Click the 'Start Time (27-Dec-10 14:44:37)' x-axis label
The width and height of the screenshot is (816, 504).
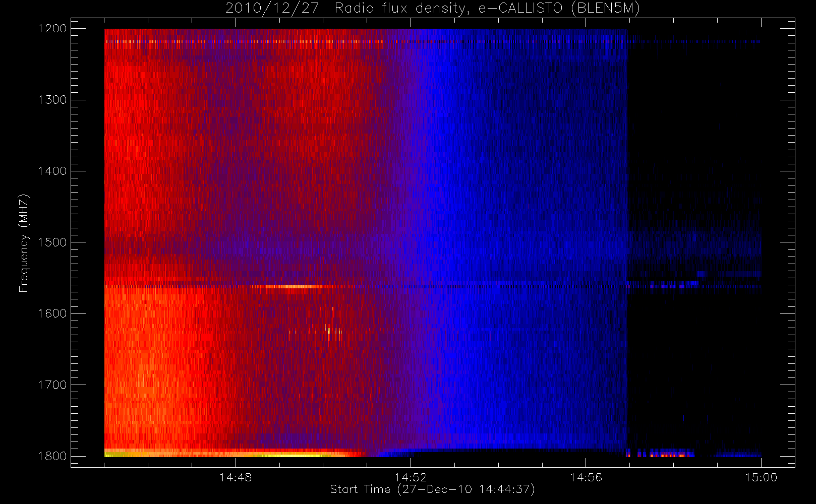[x=432, y=489]
